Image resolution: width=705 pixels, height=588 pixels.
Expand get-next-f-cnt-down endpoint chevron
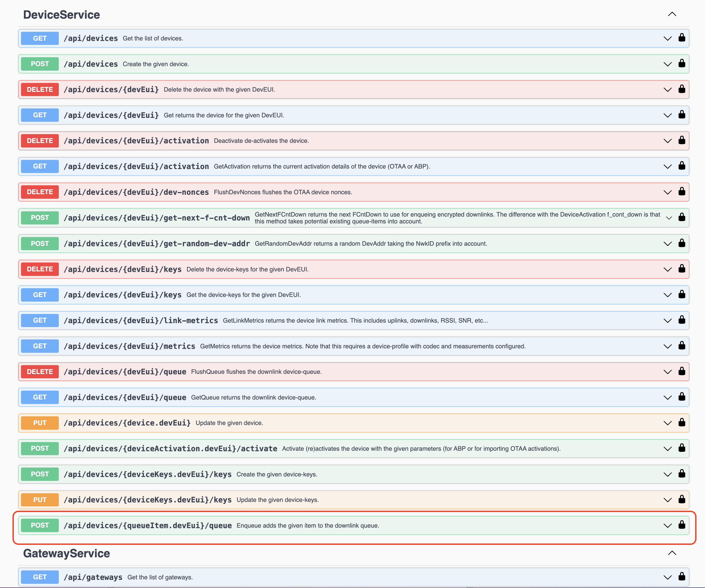[669, 218]
